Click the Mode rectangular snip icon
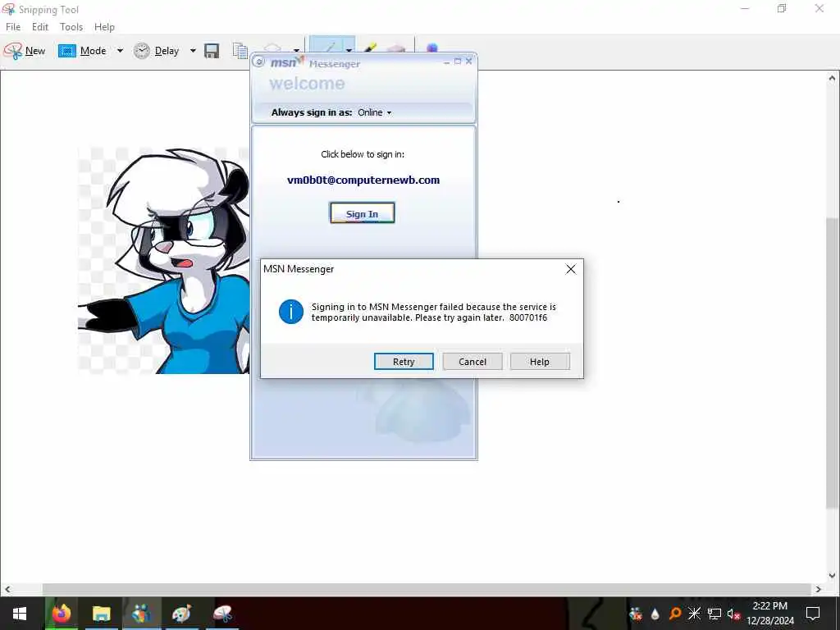Screen dimensions: 840x630 click(67, 51)
